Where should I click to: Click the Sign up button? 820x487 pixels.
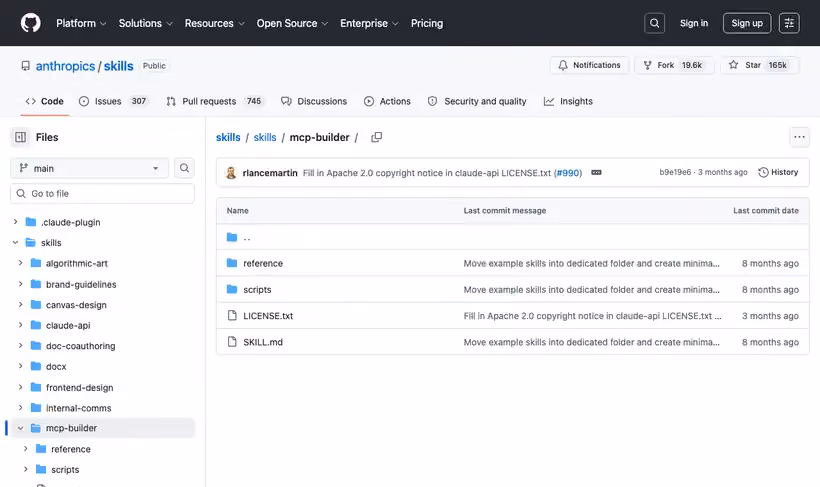(747, 23)
